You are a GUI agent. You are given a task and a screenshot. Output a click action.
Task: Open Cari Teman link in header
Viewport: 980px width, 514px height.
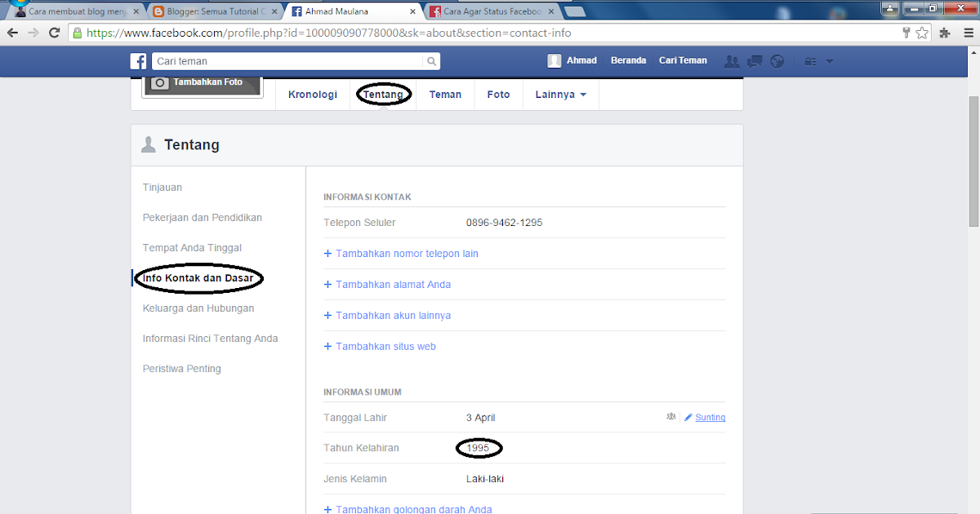(683, 60)
